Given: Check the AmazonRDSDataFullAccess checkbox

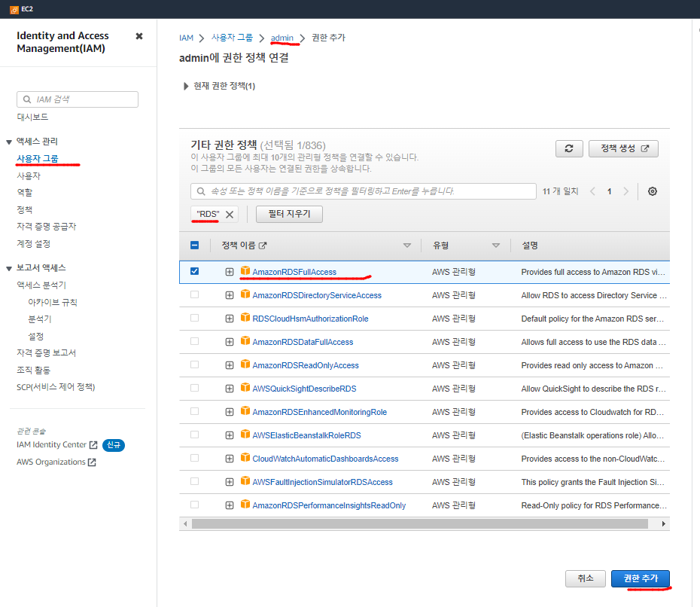Looking at the screenshot, I should click(x=194, y=341).
